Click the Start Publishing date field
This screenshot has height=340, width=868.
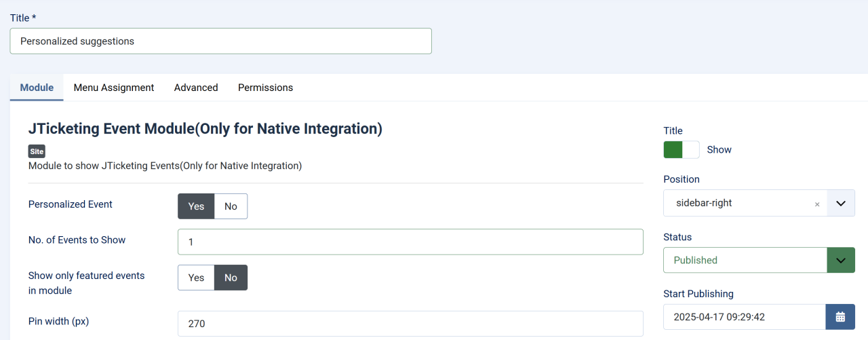pyautogui.click(x=744, y=316)
